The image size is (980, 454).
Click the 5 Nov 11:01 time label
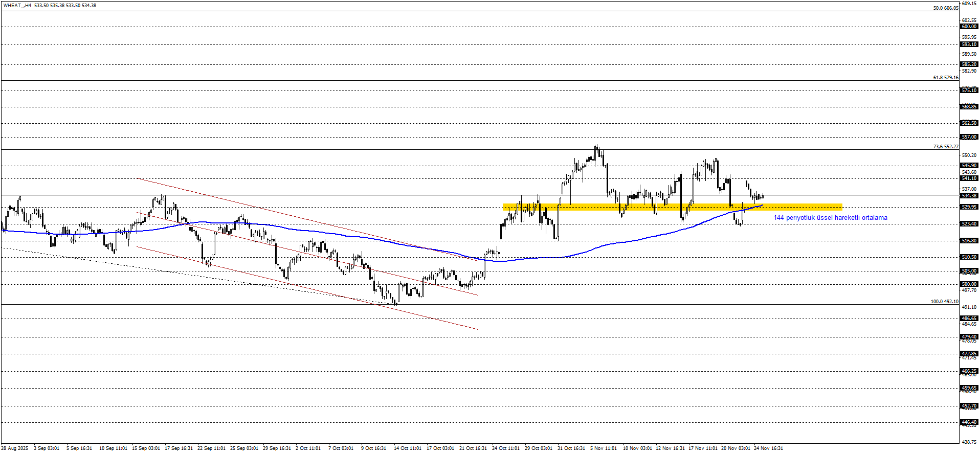[604, 448]
